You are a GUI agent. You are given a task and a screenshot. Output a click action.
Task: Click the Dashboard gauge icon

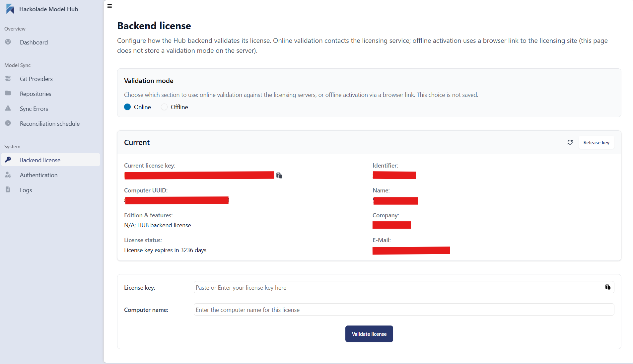tap(8, 42)
